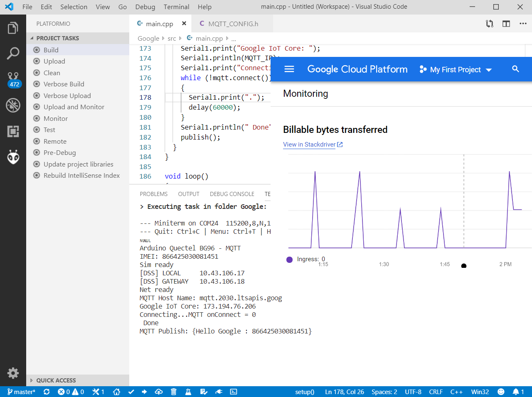Change end of line sequence CRLF

[436, 392]
